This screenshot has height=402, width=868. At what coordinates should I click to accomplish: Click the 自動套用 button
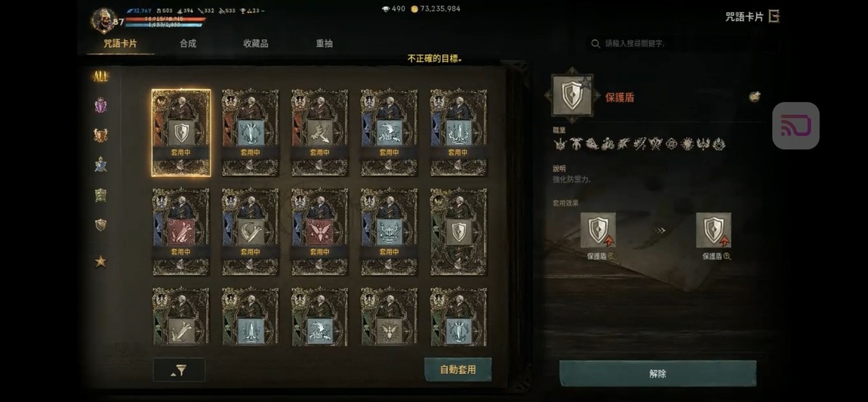pyautogui.click(x=458, y=370)
